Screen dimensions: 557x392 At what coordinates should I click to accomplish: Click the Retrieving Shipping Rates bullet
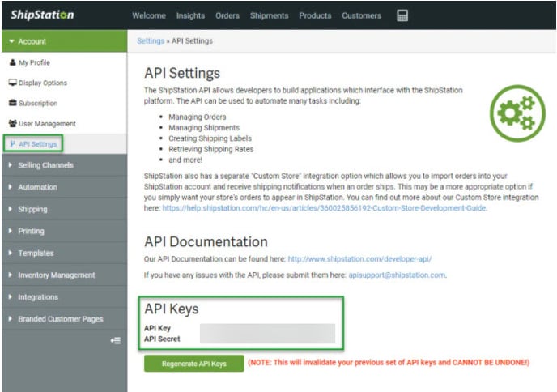coord(211,149)
